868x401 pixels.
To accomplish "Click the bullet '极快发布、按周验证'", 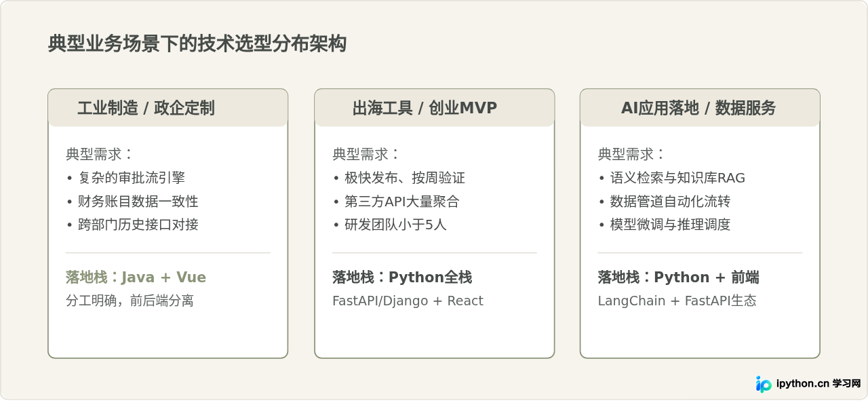I will (399, 178).
